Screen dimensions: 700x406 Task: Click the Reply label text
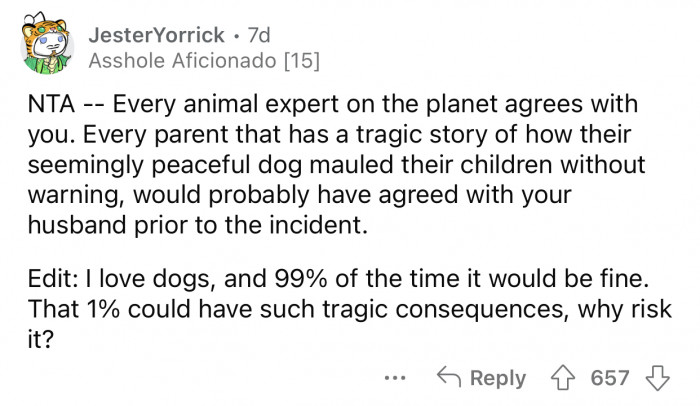tap(497, 377)
